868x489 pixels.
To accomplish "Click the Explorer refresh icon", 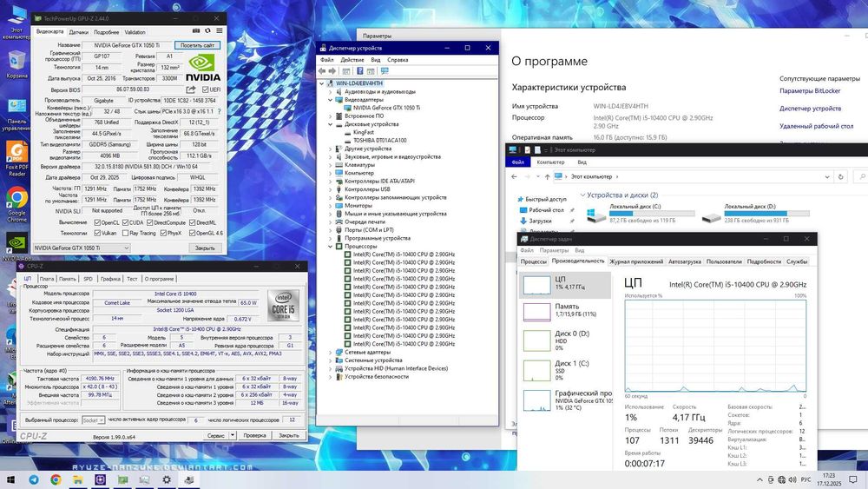I will pyautogui.click(x=840, y=176).
